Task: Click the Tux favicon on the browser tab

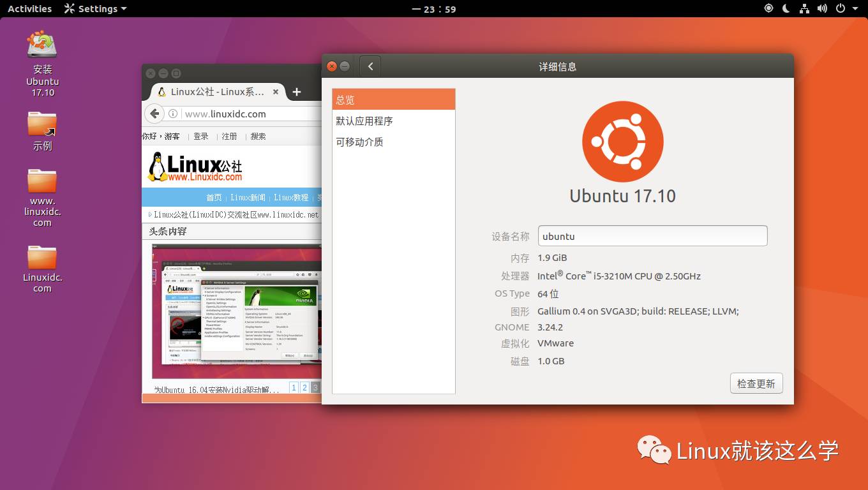Action: point(162,92)
